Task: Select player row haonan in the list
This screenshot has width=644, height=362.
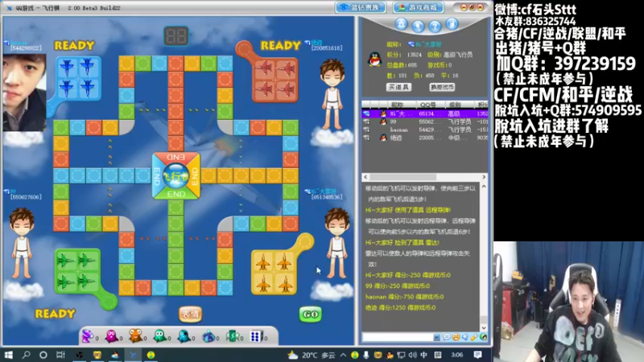Action: pyautogui.click(x=425, y=130)
